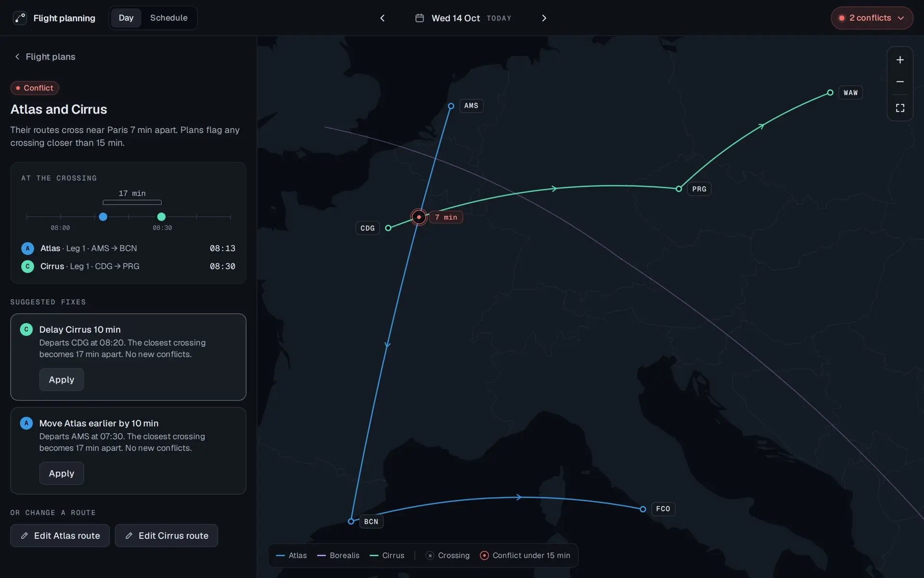Apply the Delay Cirrus 10 min fix
Screen dimensions: 924x578
62,380
